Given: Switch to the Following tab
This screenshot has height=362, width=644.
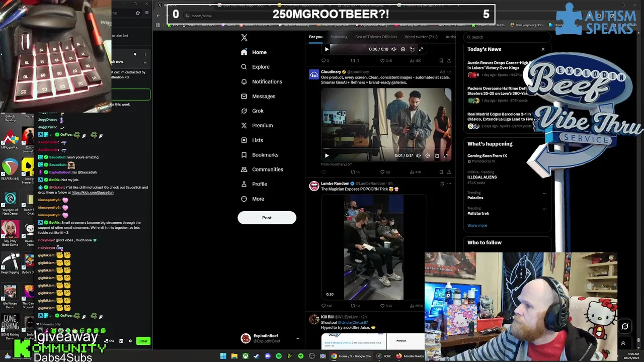Looking at the screenshot, I should [x=339, y=37].
